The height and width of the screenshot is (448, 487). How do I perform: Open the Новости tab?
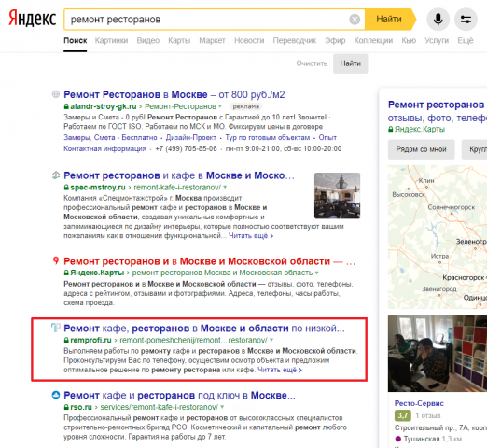click(249, 40)
